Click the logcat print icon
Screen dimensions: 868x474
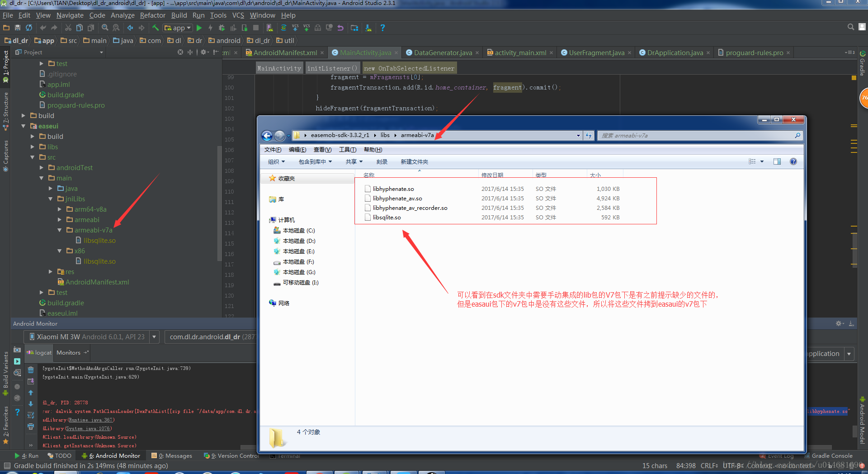(31, 427)
